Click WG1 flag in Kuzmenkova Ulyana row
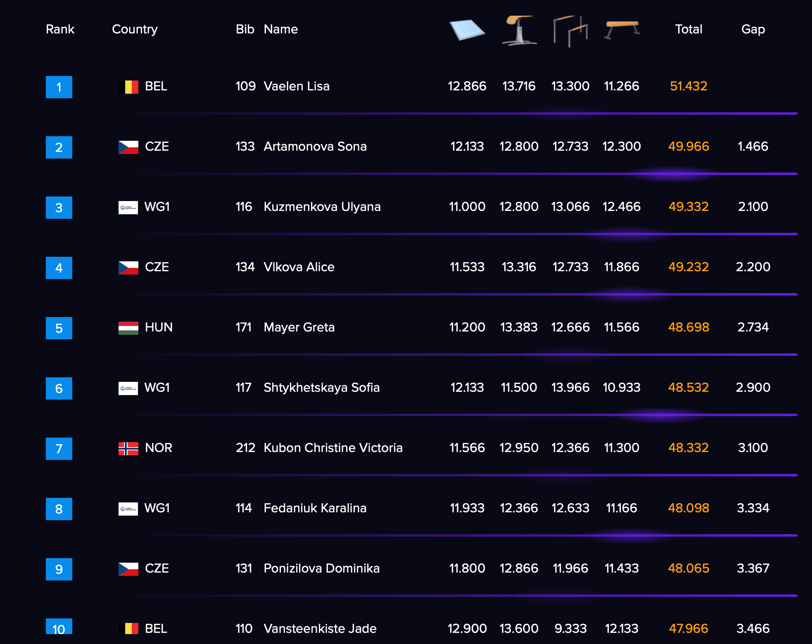 [128, 207]
